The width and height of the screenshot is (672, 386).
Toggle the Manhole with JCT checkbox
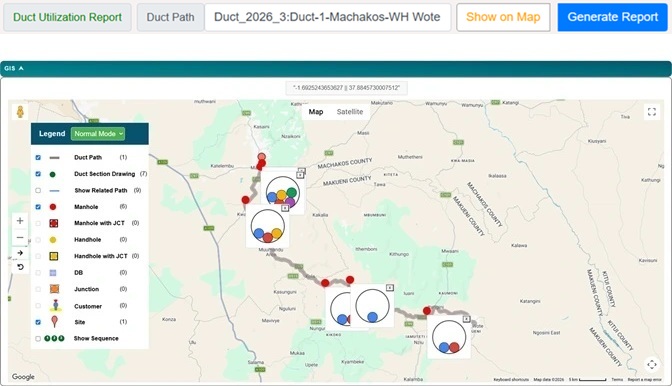pos(38,223)
